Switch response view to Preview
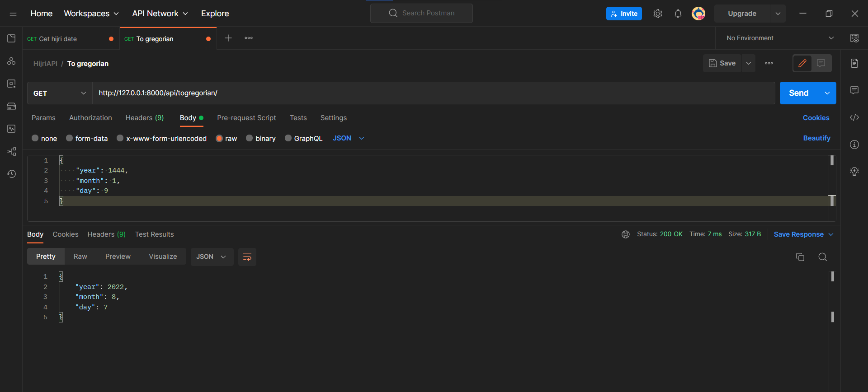The image size is (868, 392). point(118,257)
